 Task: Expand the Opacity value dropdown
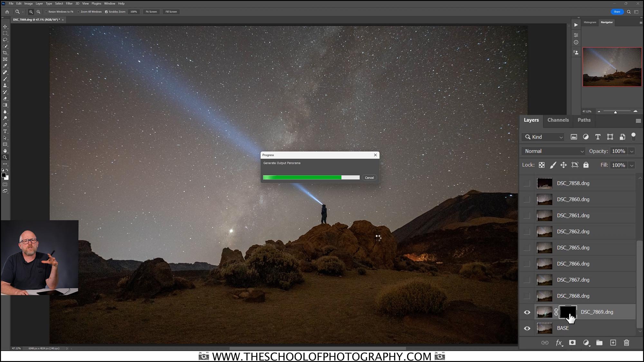632,151
